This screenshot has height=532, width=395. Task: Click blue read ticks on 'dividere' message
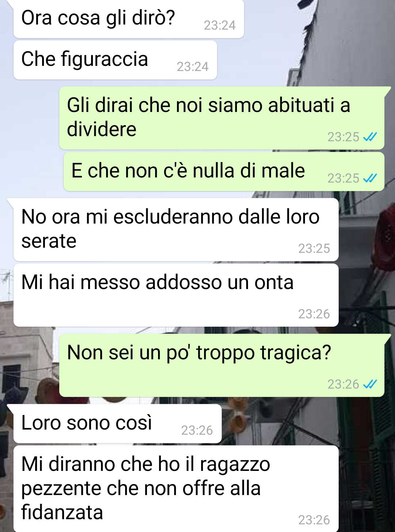(370, 137)
